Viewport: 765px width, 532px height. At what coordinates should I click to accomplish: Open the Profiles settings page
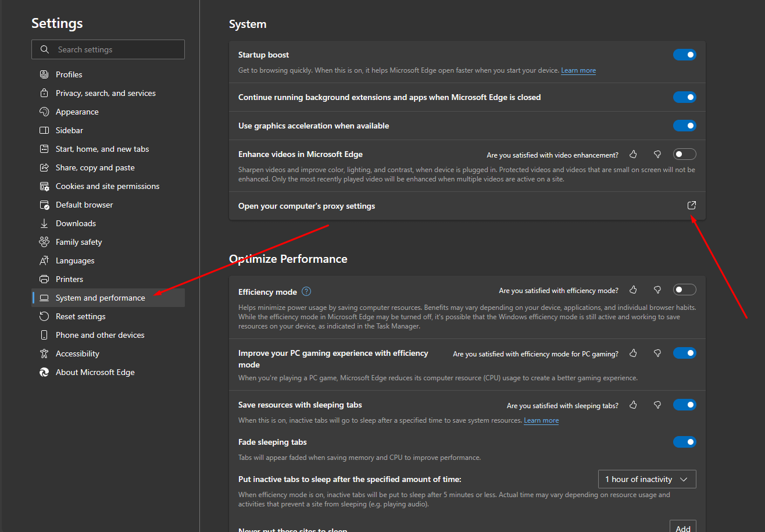[x=108, y=74]
